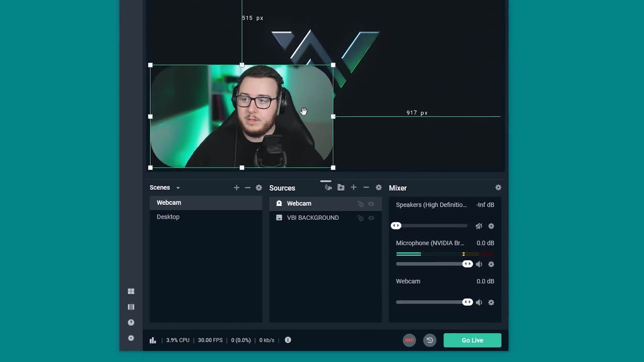644x362 pixels.
Task: Select the stats/analytics bar icon
Action: (x=152, y=340)
